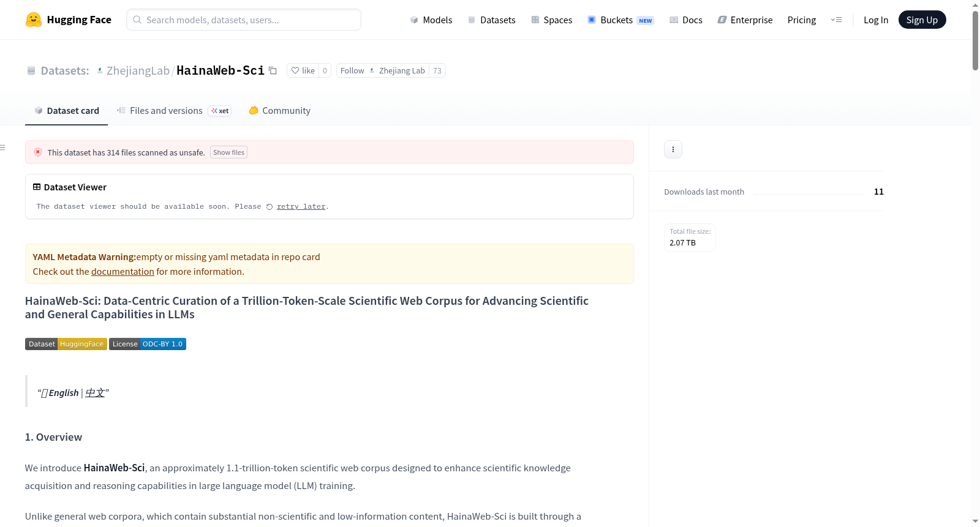Viewport: 980px width, 527px height.
Task: Focus the search models, datasets, users field
Action: 244,20
